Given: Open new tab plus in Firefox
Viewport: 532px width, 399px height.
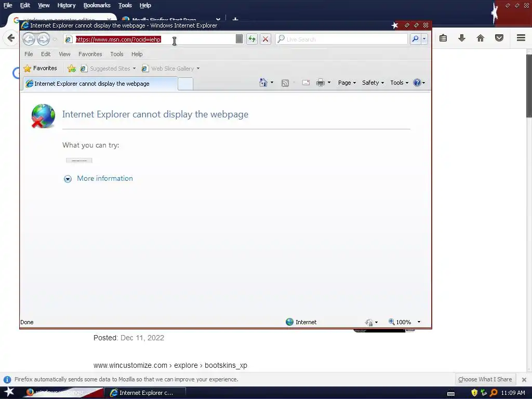Looking at the screenshot, I should [x=235, y=19].
